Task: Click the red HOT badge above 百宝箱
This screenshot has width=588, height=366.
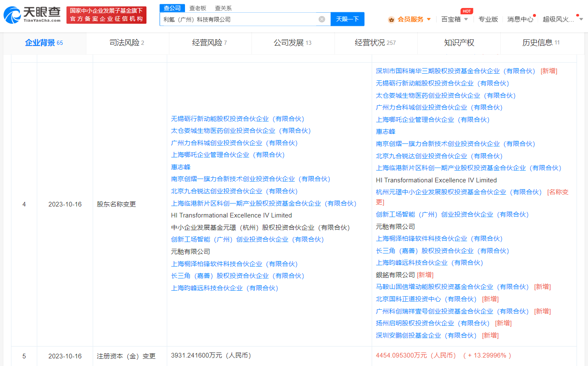Action: pyautogui.click(x=467, y=11)
